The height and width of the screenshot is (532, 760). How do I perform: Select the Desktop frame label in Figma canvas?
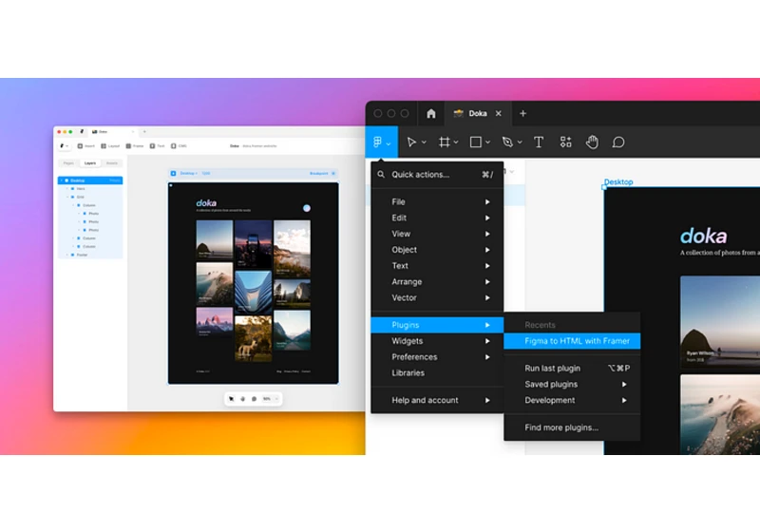[x=618, y=181]
